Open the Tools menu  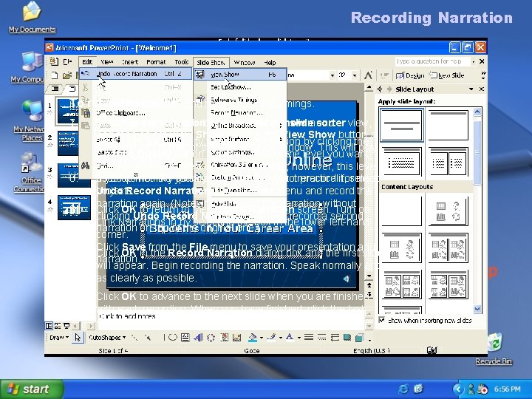click(x=182, y=63)
